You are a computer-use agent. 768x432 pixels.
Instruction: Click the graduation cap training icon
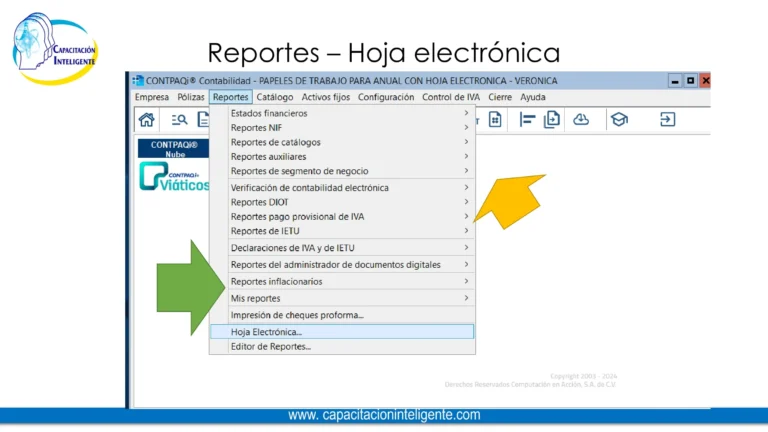pos(619,120)
